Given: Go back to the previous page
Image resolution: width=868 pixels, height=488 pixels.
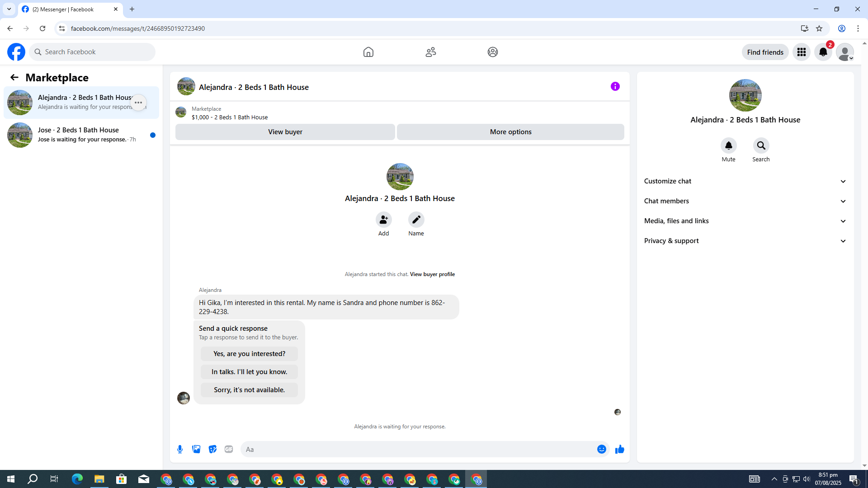Looking at the screenshot, I should [10, 28].
